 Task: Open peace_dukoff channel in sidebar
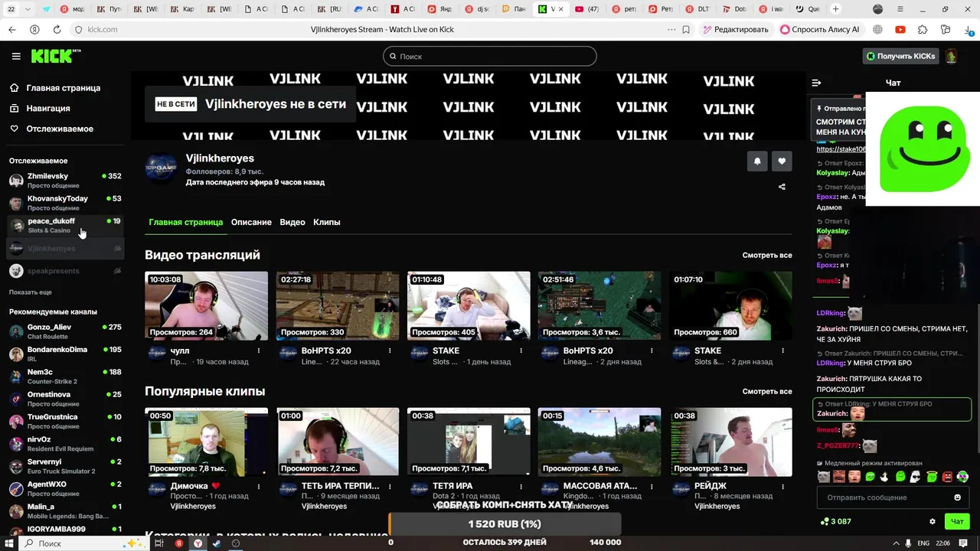[64, 225]
